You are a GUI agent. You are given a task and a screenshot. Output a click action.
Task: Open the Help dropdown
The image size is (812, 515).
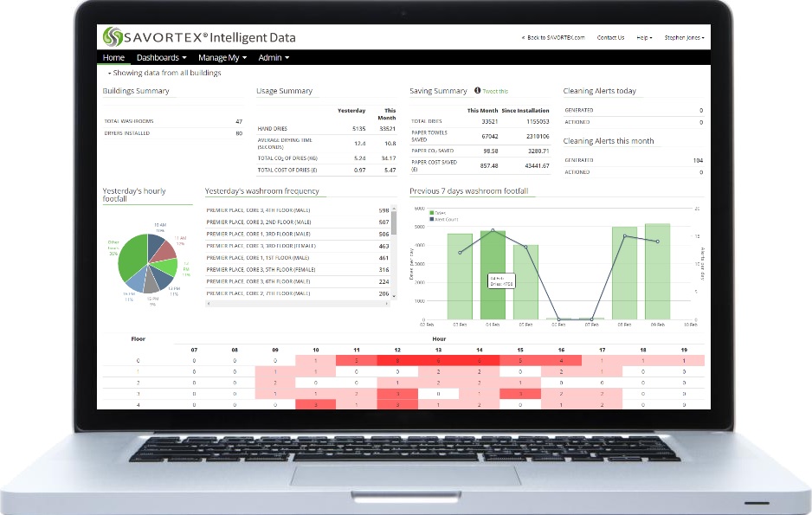pos(644,37)
